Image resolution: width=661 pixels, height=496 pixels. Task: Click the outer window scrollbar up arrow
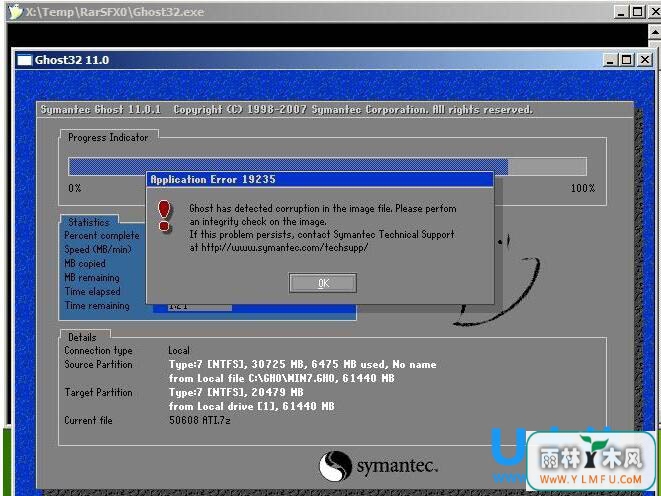(654, 32)
